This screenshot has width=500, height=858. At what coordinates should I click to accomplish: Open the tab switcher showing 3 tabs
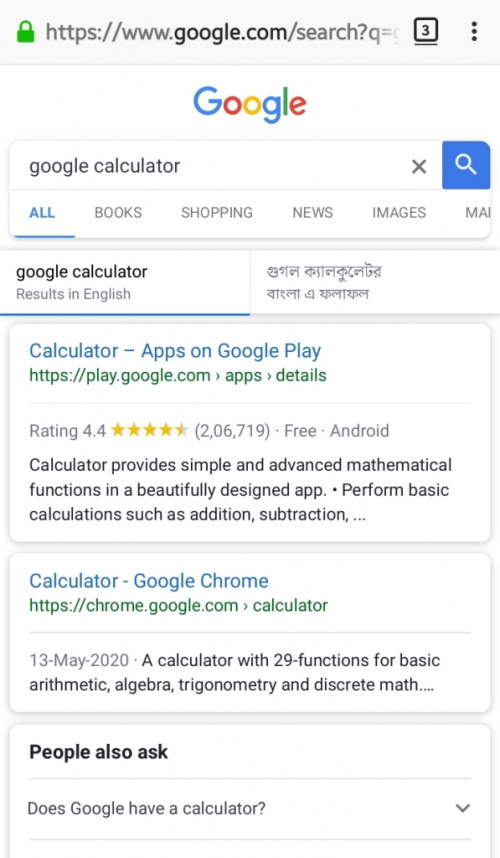[426, 31]
